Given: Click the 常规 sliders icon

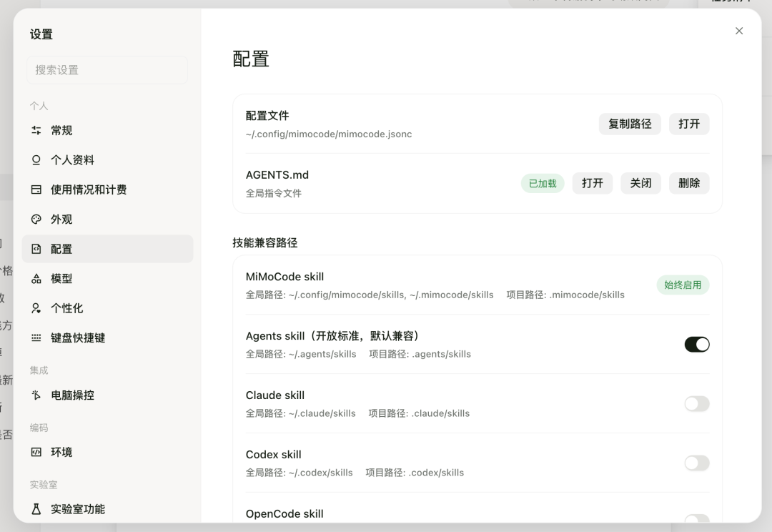Looking at the screenshot, I should pos(36,131).
